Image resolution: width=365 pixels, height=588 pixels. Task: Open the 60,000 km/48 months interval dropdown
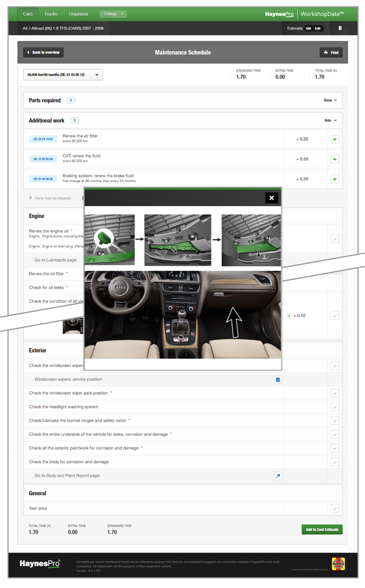[x=63, y=75]
